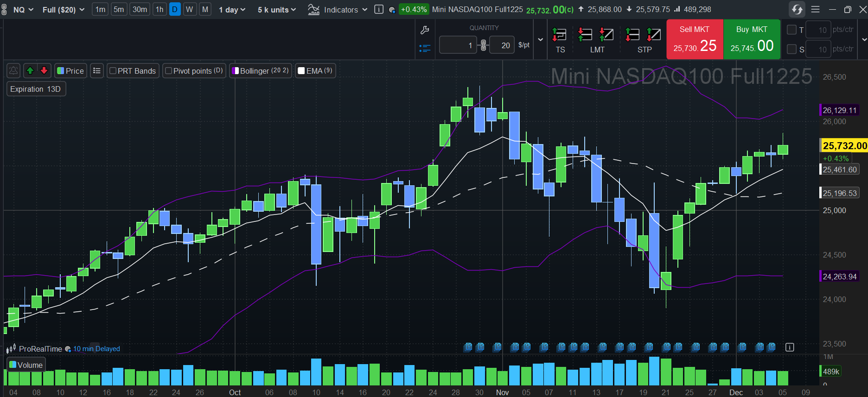Click the Buy MKT button

752,39
